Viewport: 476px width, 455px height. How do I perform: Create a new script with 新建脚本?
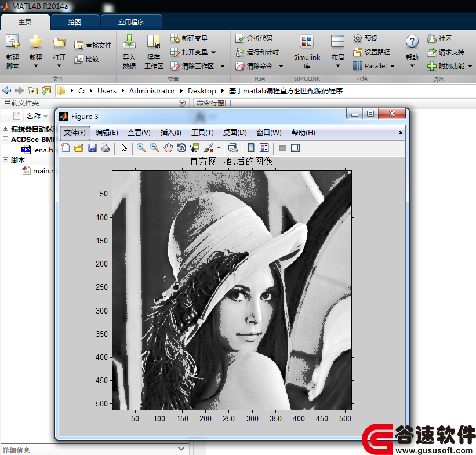click(13, 52)
